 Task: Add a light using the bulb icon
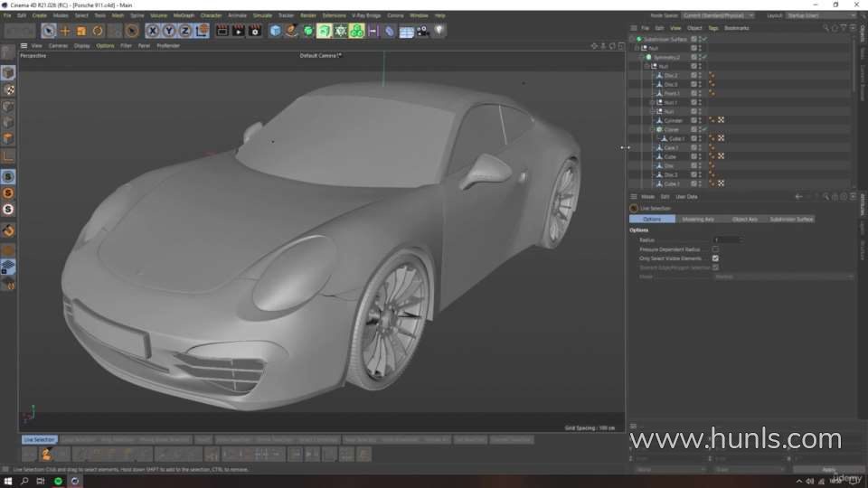tap(439, 31)
